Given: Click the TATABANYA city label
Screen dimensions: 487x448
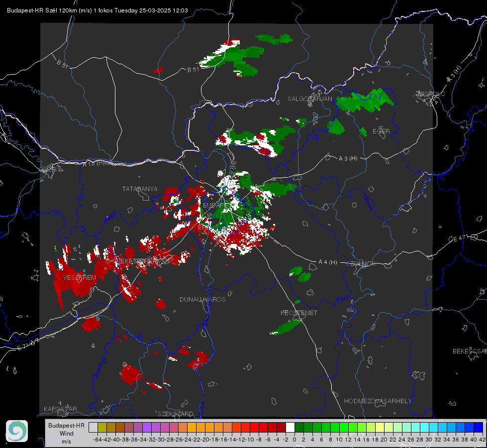Looking at the screenshot, I should point(140,189).
